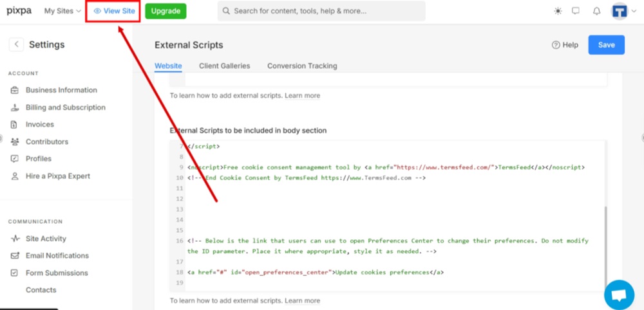Open the chat messages icon in header
644x310 pixels.
click(576, 11)
